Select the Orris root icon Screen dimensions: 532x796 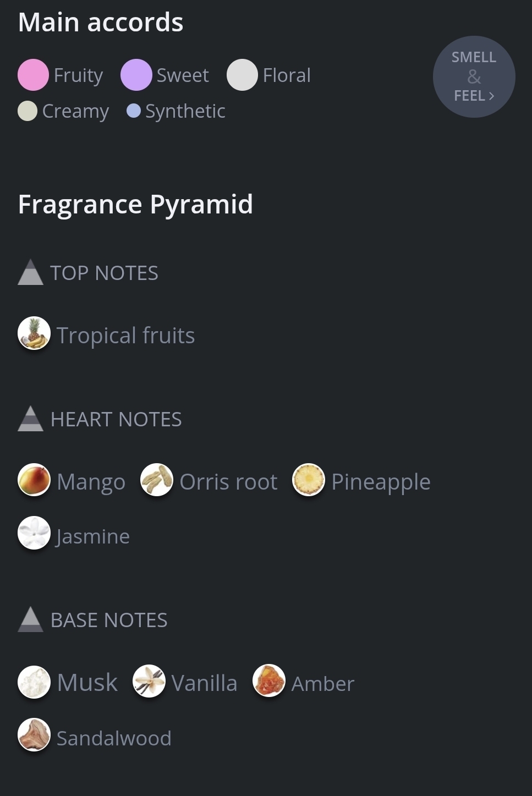157,480
